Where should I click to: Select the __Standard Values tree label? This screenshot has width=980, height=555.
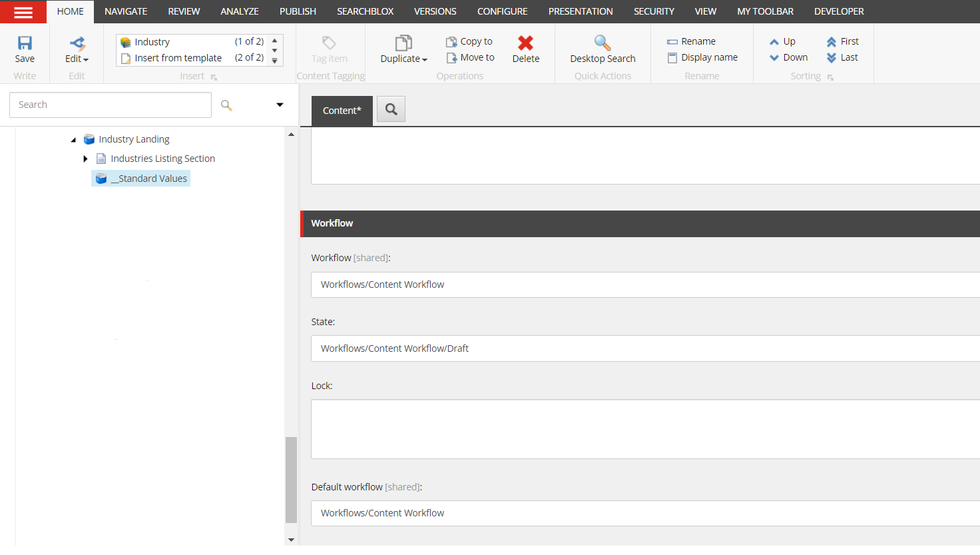(149, 179)
